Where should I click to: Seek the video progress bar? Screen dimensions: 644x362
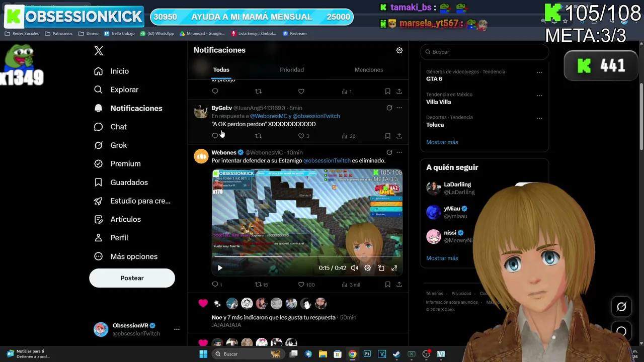coord(307,257)
